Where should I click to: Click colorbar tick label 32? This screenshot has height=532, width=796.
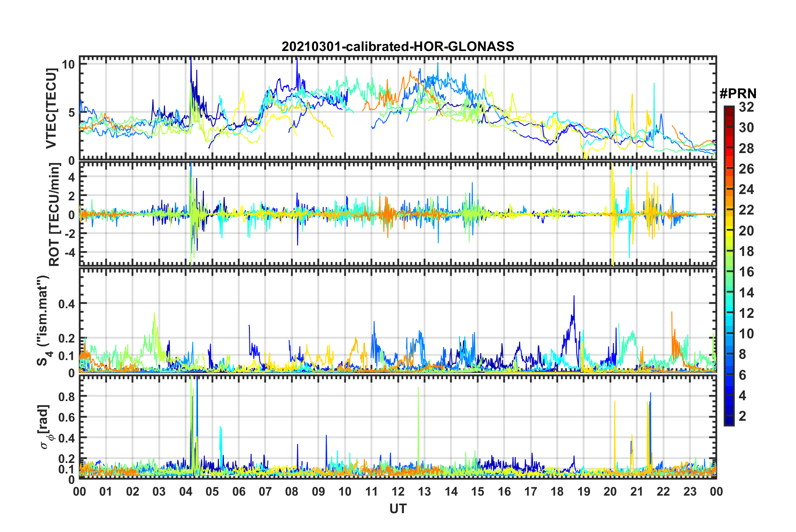point(746,107)
